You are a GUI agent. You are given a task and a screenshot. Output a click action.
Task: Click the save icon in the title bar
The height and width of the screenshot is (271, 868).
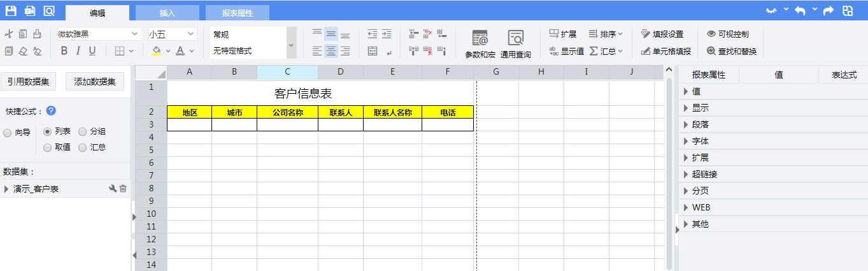click(x=11, y=11)
